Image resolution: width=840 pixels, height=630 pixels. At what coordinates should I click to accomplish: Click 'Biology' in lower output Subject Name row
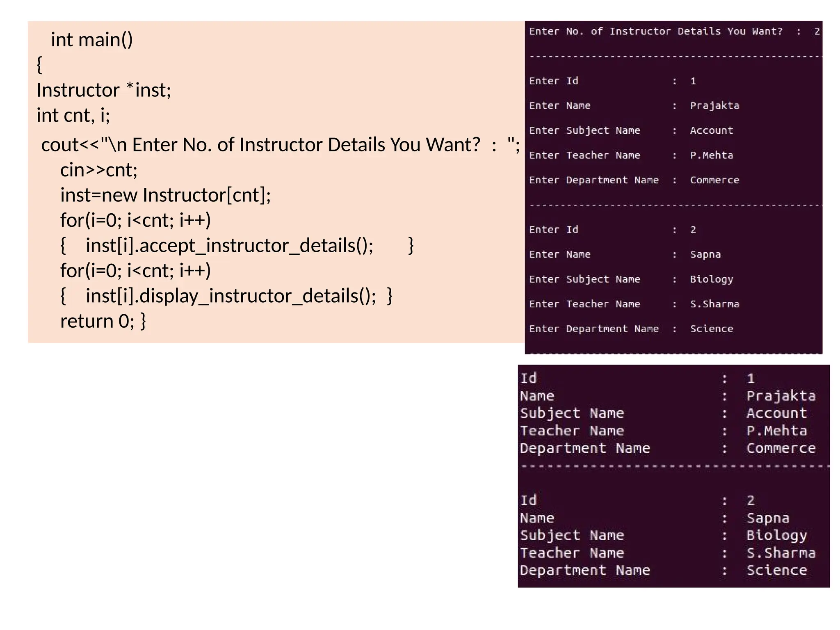click(x=777, y=536)
